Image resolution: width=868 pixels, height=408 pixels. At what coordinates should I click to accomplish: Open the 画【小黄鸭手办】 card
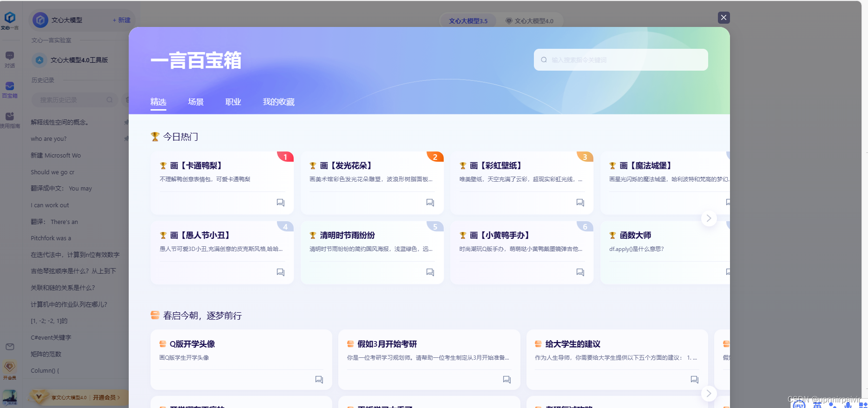[522, 252]
